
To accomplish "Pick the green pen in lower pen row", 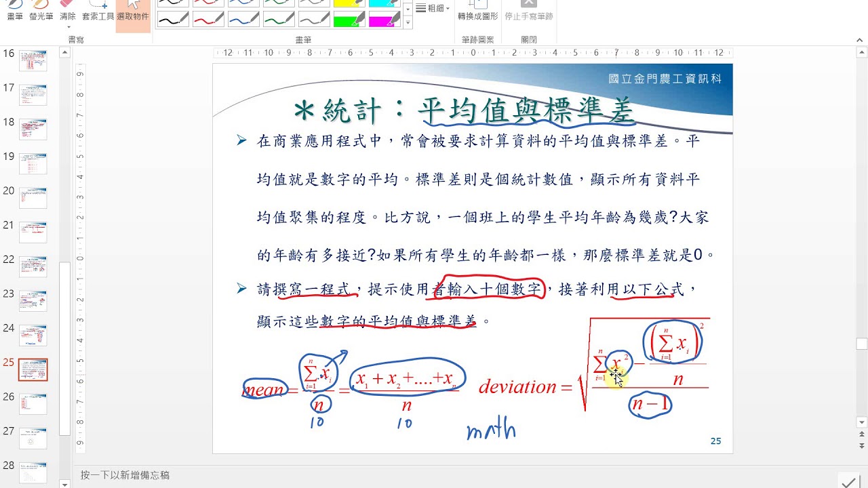I will (279, 20).
